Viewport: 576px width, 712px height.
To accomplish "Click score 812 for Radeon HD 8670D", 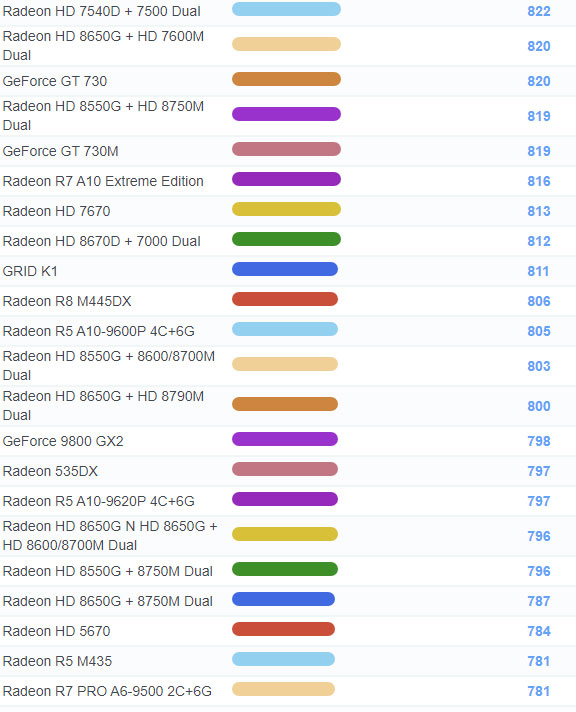I will point(539,241).
